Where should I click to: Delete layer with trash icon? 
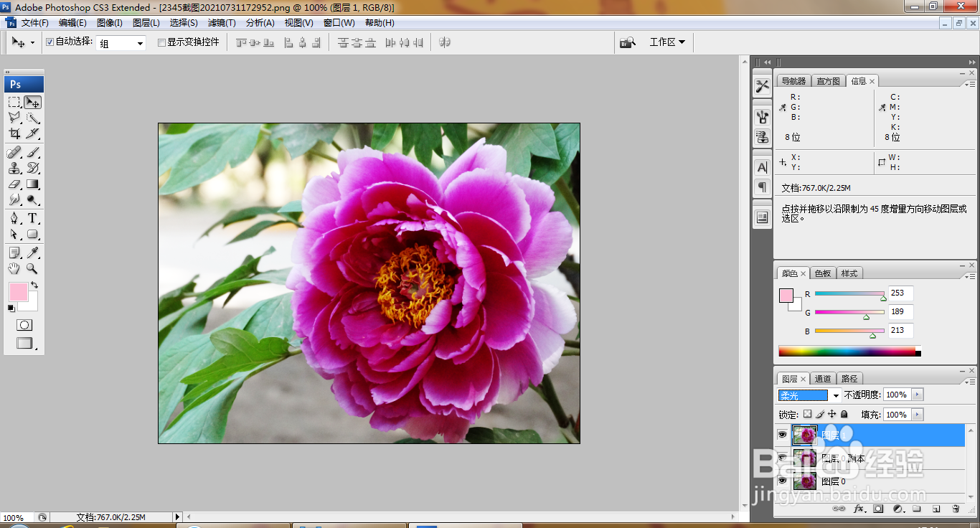coord(956,509)
